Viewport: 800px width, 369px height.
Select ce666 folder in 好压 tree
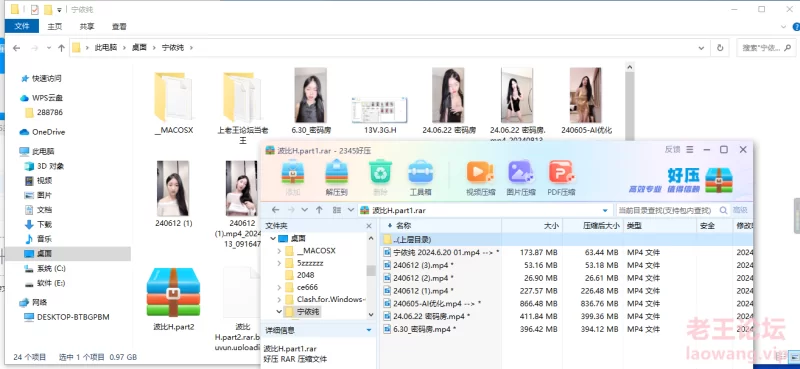(x=301, y=287)
